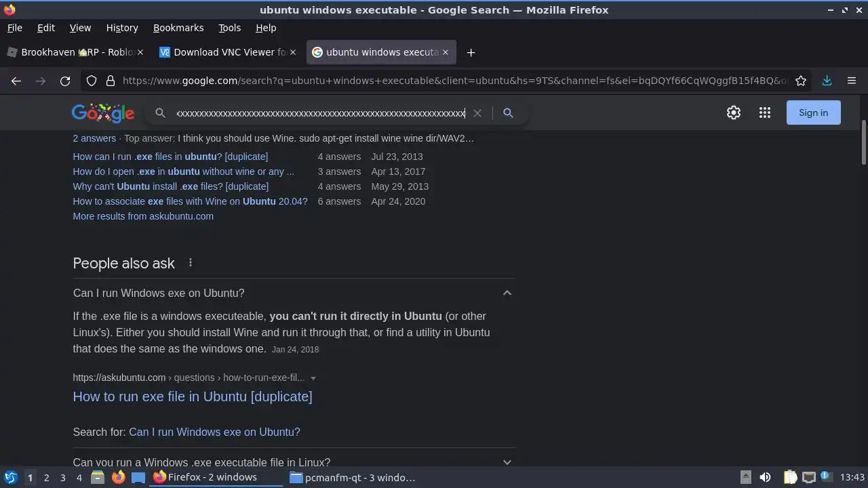Open the Help menu
The image size is (868, 488).
[x=266, y=28]
